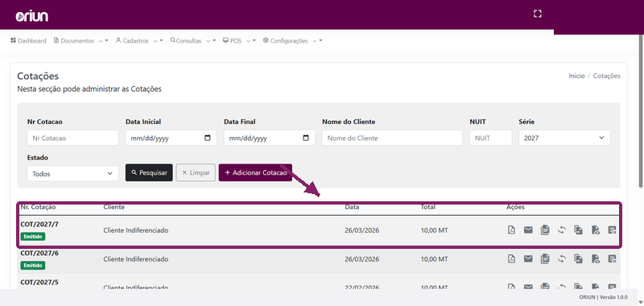
Task: Export quotation COT/2027/7 as PDF
Action: coord(511,230)
